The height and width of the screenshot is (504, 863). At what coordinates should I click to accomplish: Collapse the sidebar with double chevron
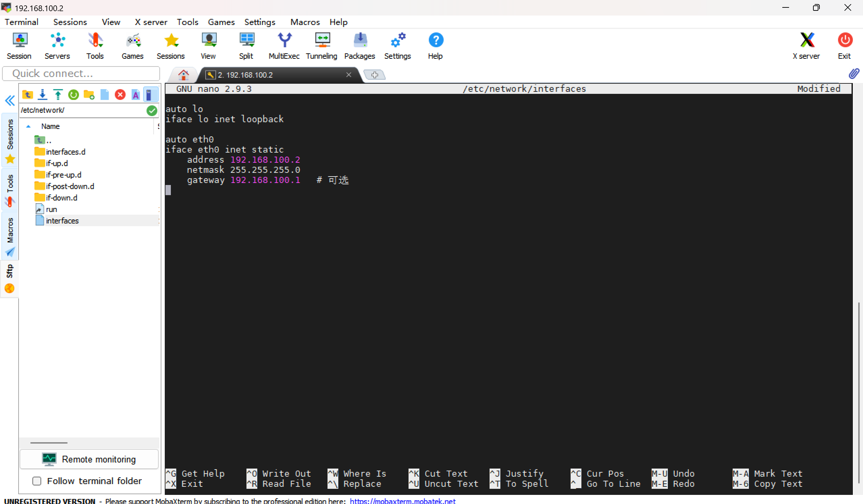click(10, 101)
